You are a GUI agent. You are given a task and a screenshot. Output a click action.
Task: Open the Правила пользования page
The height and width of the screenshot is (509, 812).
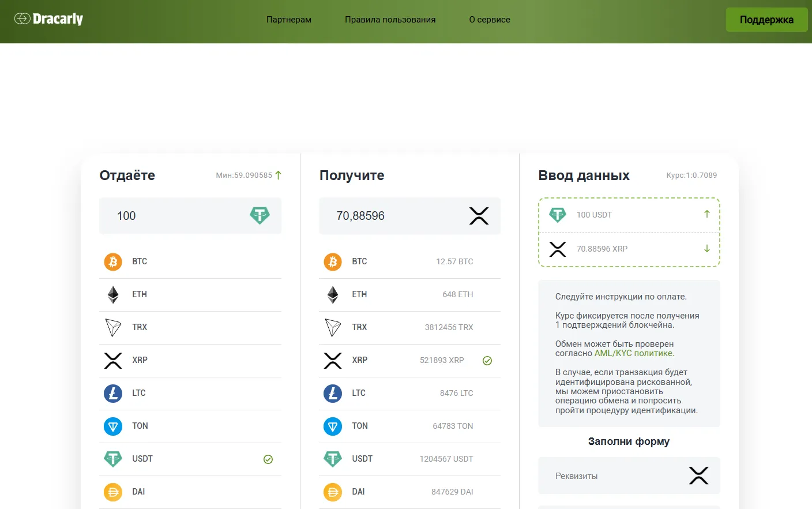point(390,20)
